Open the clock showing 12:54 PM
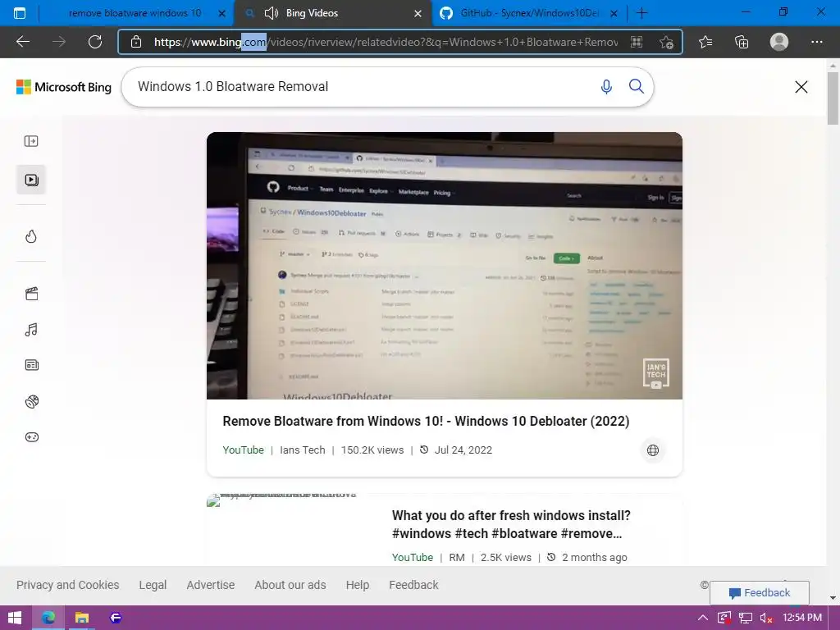Screen dimensions: 840x630 tap(802, 618)
